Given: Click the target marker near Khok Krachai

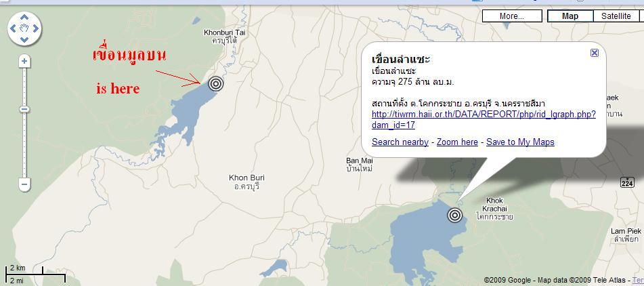Looking at the screenshot, I should point(454,215).
